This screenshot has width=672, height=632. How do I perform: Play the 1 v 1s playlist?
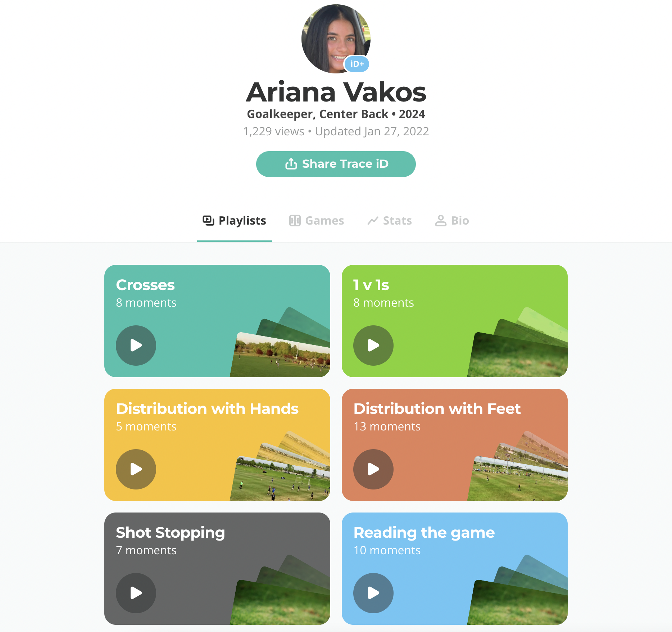click(x=373, y=346)
